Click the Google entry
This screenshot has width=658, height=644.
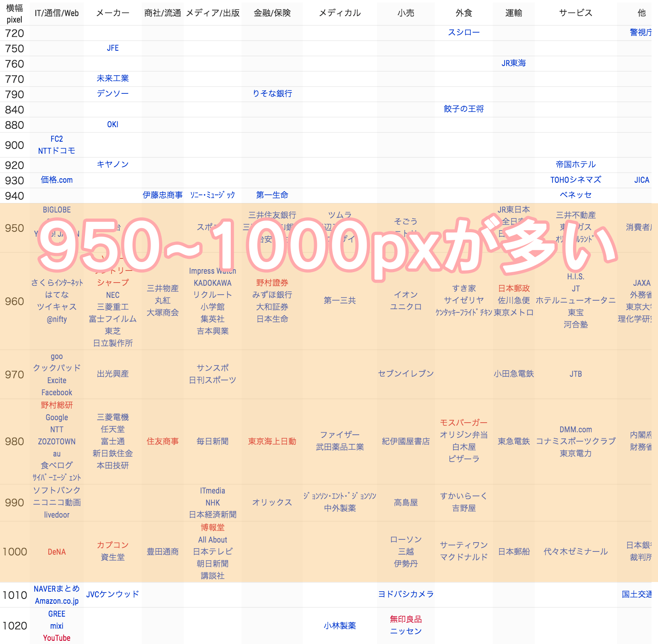coord(57,417)
